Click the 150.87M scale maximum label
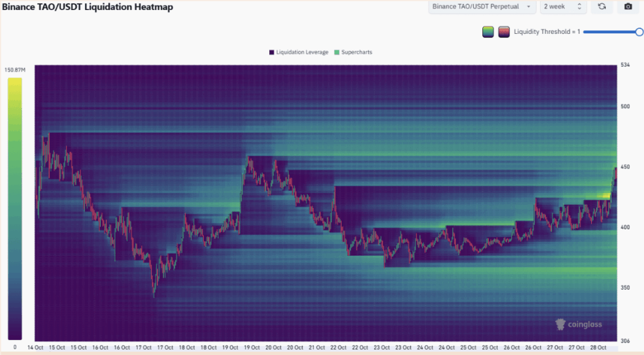Viewport: 644px width, 355px height. pos(15,70)
